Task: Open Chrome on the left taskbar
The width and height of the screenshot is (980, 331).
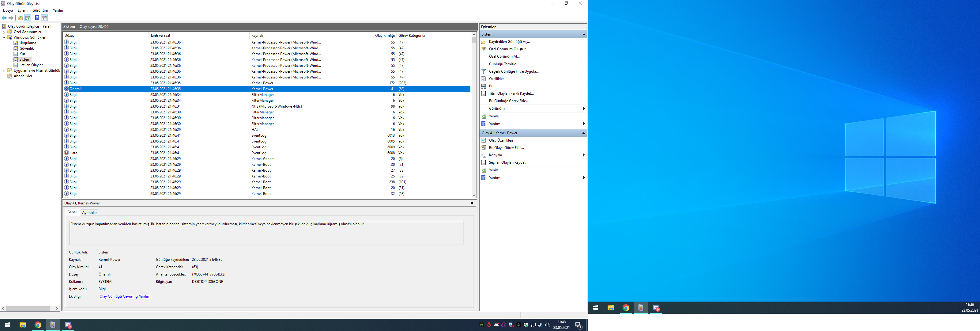Action: [x=38, y=325]
